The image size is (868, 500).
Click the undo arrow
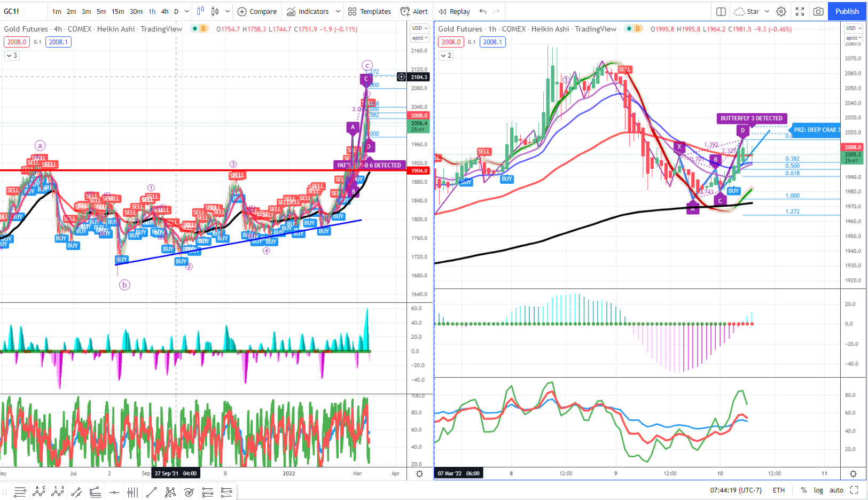tap(483, 11)
